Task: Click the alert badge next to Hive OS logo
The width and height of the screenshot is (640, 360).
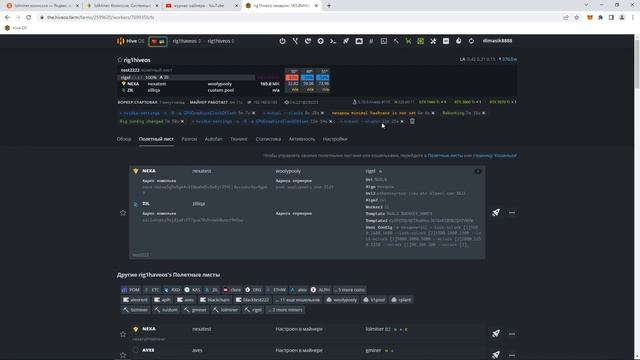Action: (x=158, y=41)
